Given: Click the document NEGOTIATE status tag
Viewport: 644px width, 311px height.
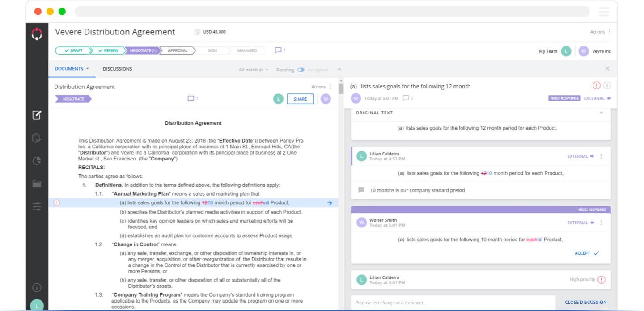Looking at the screenshot, I should 73,99.
